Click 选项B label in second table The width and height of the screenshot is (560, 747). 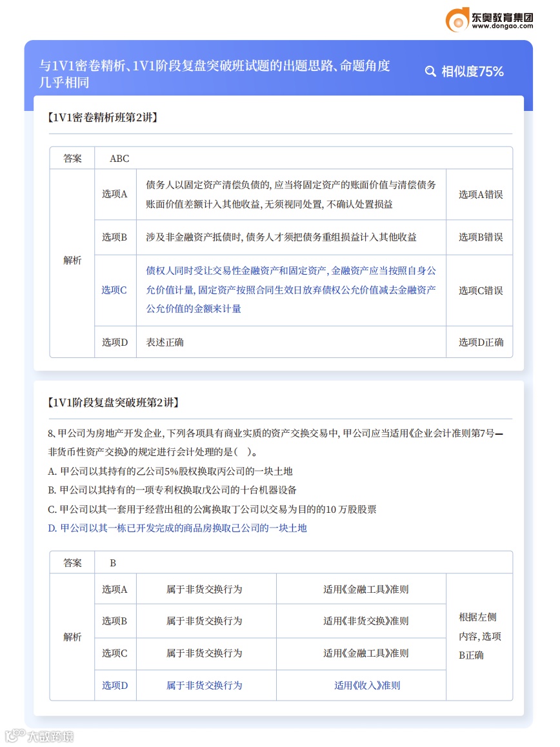(x=115, y=621)
